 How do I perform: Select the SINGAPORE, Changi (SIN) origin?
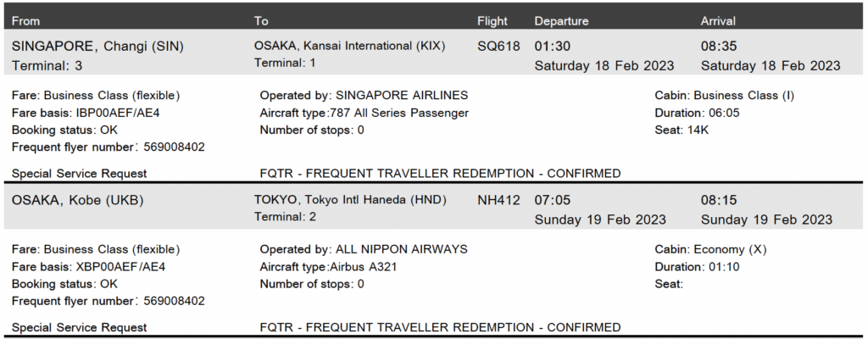click(97, 46)
